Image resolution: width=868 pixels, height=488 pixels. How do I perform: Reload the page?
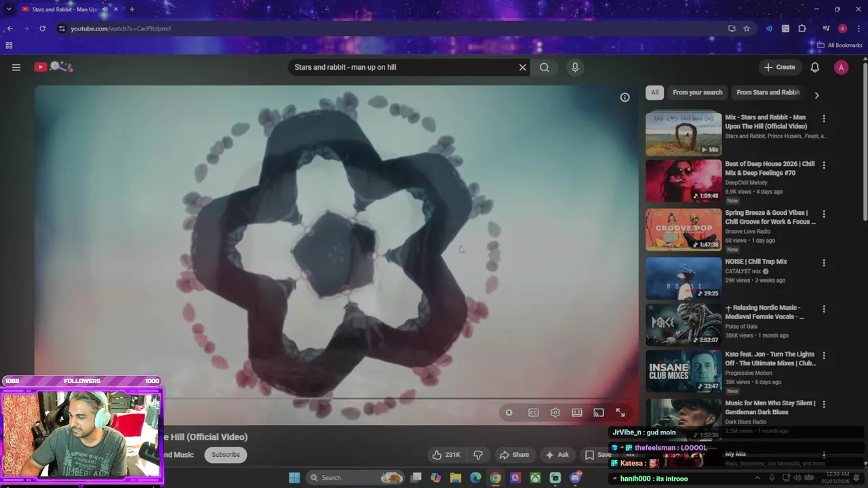[42, 28]
